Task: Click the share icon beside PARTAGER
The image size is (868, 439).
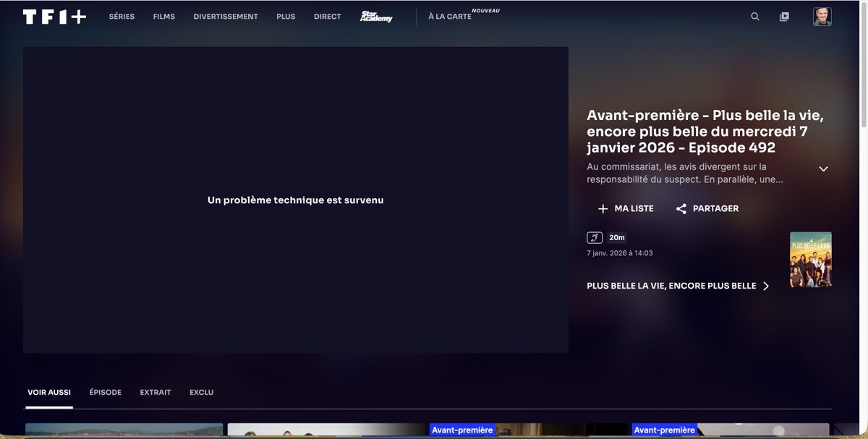Action: (x=681, y=209)
